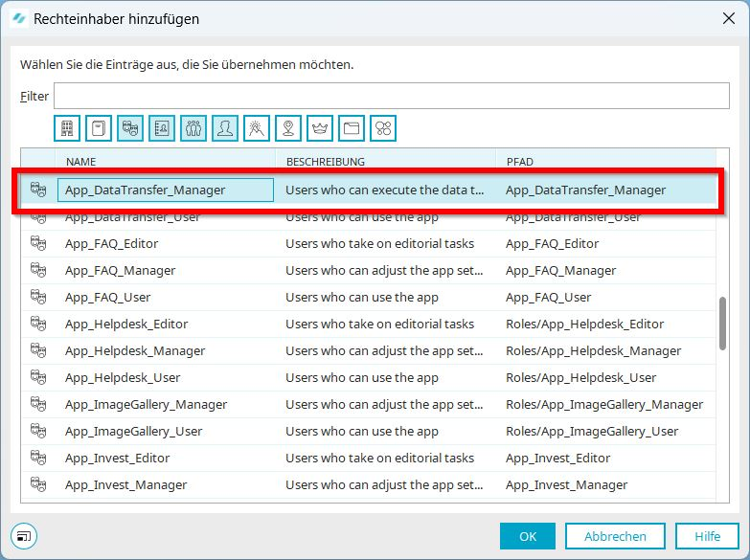Click the Intrexx logo in title bar
Screen dimensions: 750x560
click(x=19, y=18)
